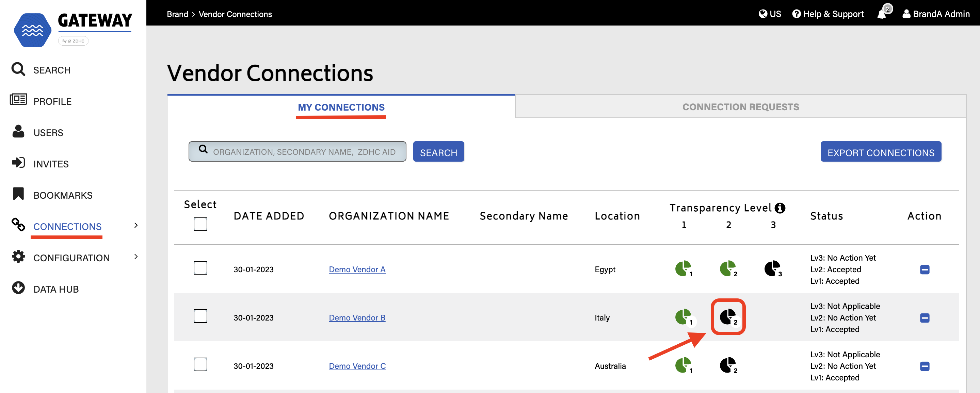Click the Egypt location cell
The image size is (980, 393).
605,269
